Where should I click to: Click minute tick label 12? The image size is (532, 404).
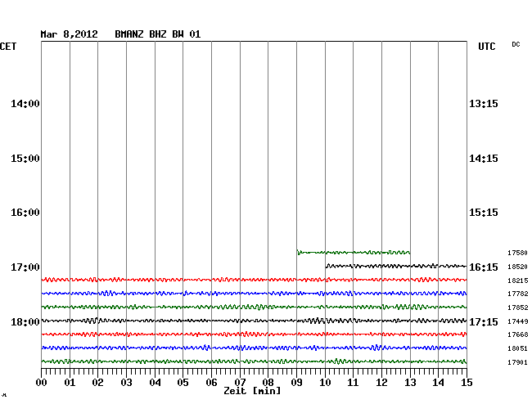[x=381, y=383]
